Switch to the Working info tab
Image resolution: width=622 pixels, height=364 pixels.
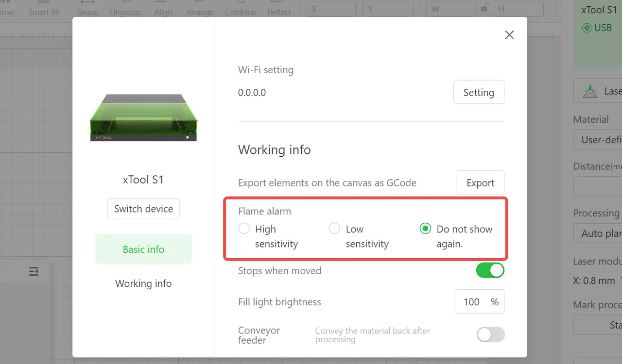coord(143,283)
